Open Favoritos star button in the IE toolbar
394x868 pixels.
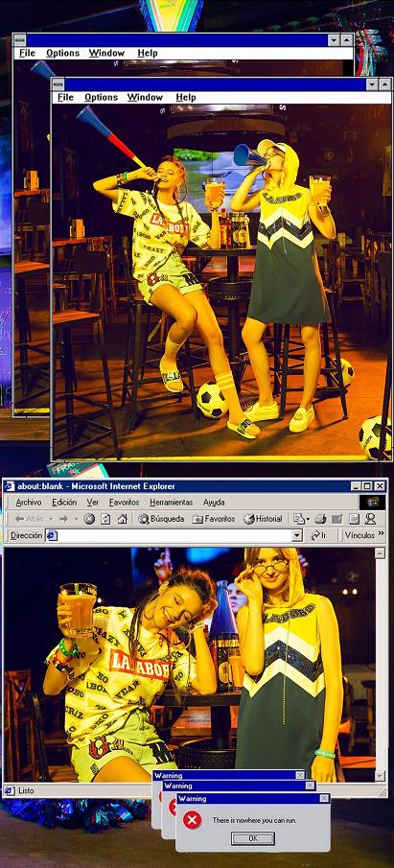click(214, 519)
